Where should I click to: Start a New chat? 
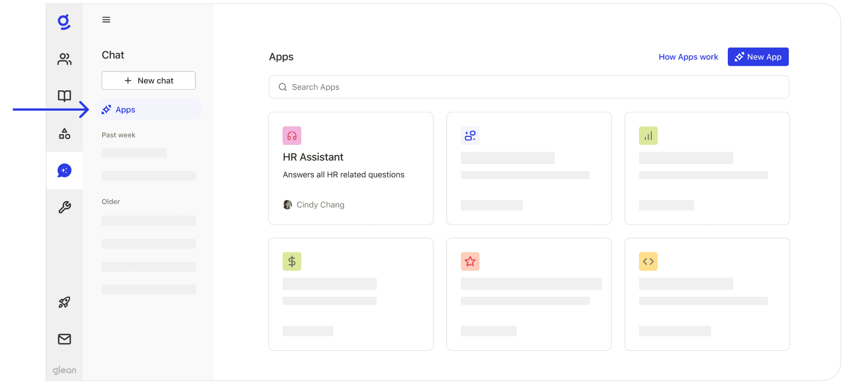click(149, 81)
